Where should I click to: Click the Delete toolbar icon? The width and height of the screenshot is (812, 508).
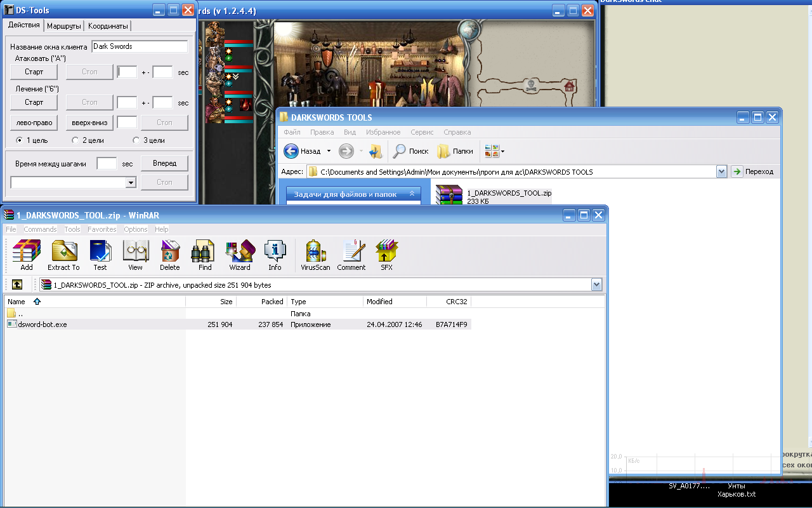click(x=170, y=255)
